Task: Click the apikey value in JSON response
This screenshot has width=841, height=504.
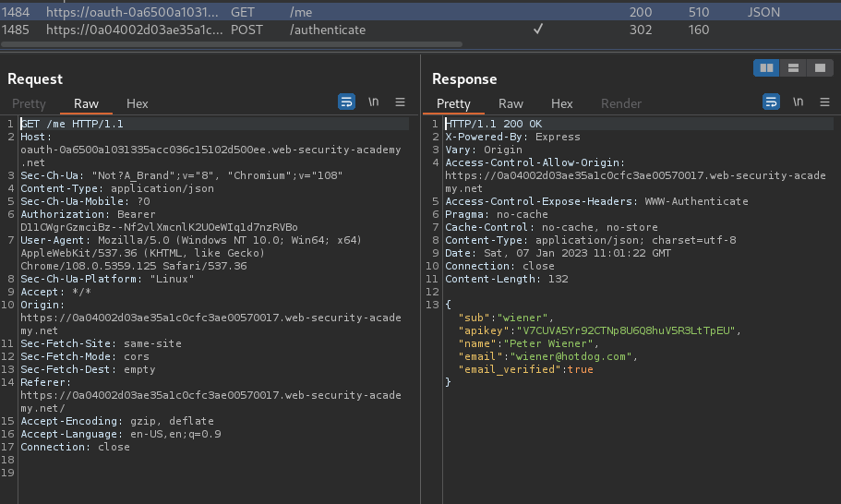Action: pos(624,330)
